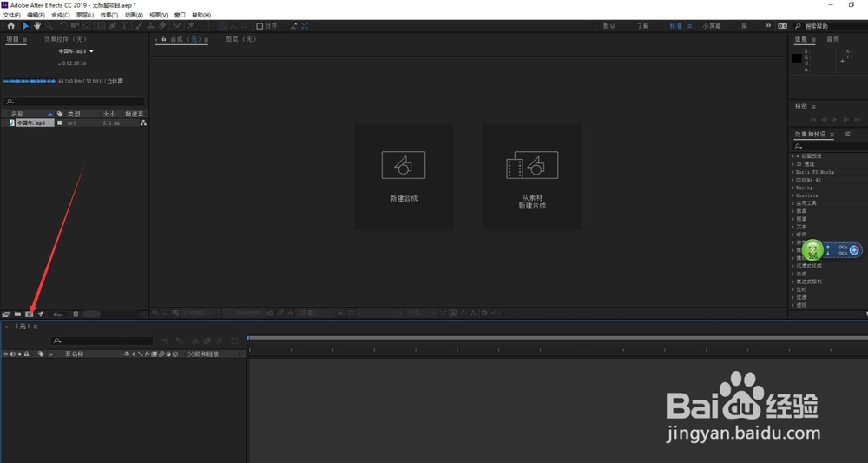Screen dimensions: 868x463
Task: Select the Hand tool
Action: [x=37, y=25]
